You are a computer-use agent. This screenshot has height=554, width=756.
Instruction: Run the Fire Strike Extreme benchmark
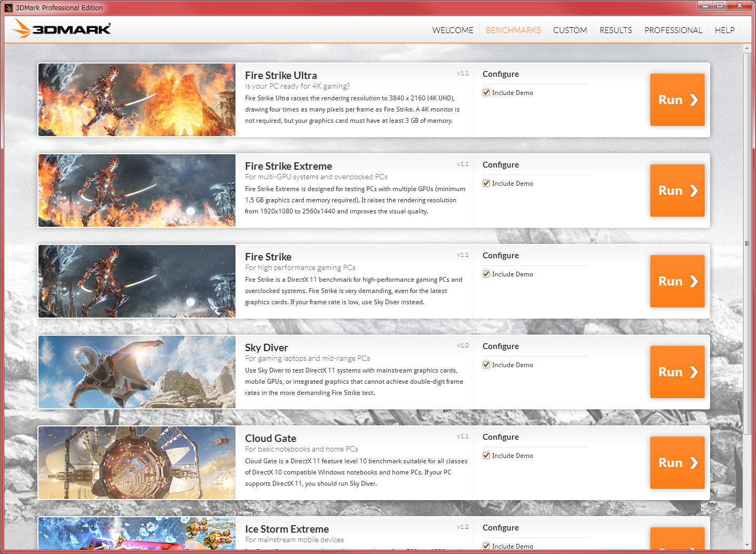point(677,191)
